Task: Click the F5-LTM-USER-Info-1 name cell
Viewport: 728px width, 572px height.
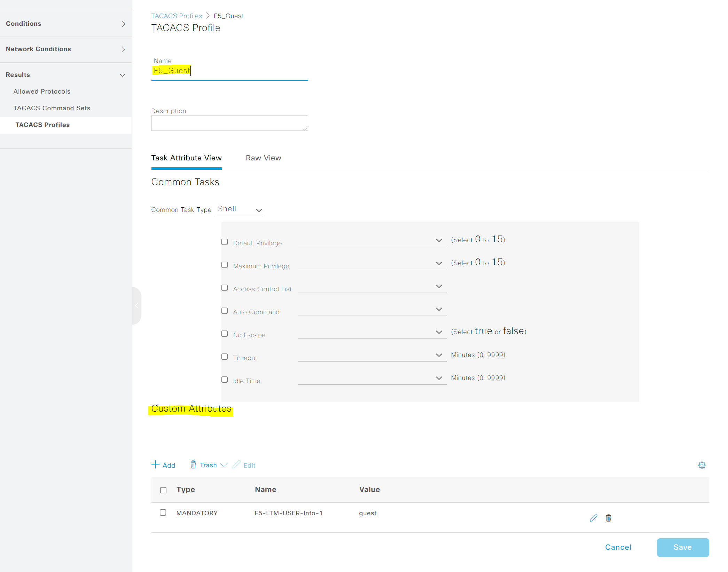Action: (x=288, y=513)
